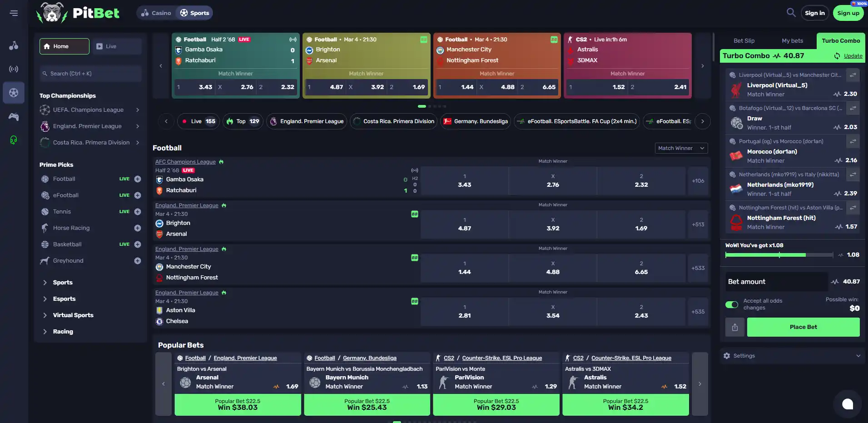Open the AFC Champions League link
Viewport: 868px width, 423px height.
[x=185, y=162]
